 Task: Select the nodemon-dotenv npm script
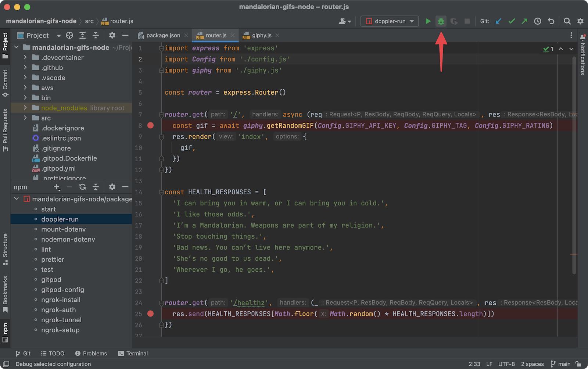(68, 239)
